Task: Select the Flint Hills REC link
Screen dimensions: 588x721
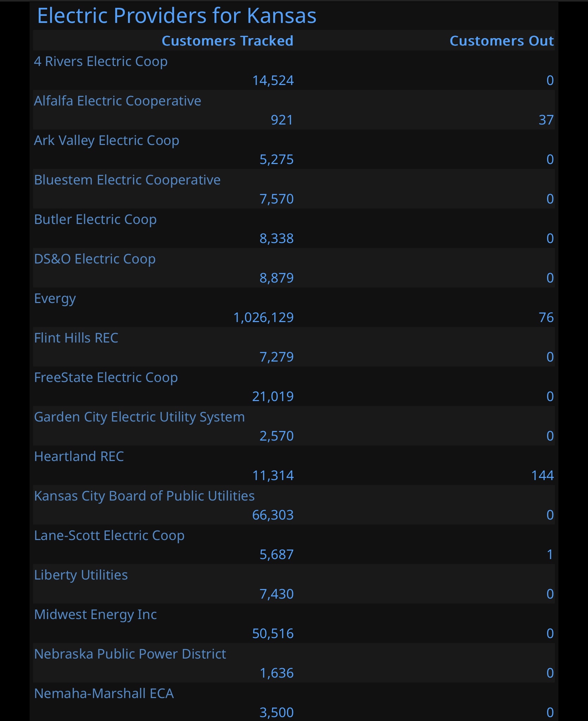Action: tap(76, 338)
